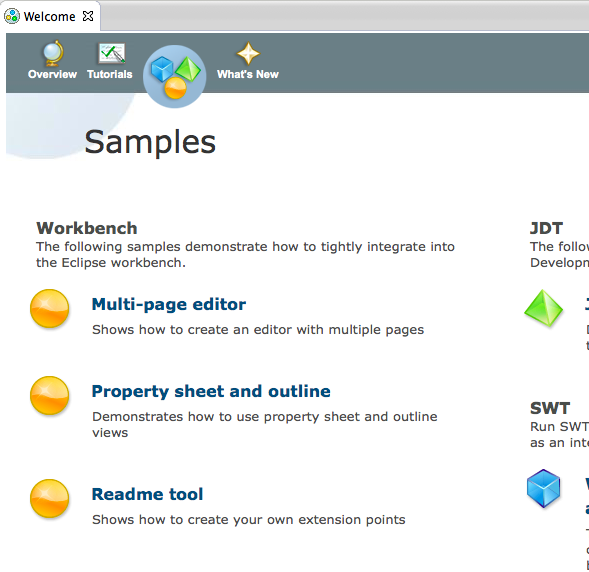
Task: Click the Tutorials label
Action: click(110, 74)
